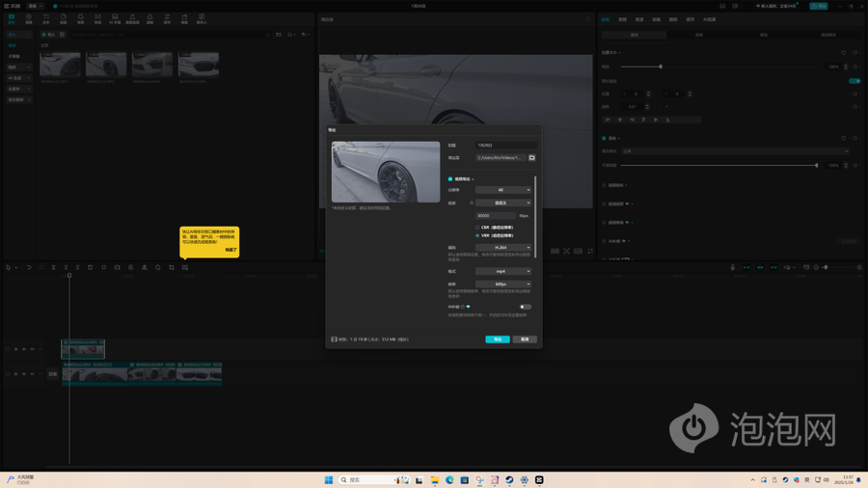This screenshot has height=488, width=868.
Task: Select the CBR bitrate radio option
Action: (477, 228)
